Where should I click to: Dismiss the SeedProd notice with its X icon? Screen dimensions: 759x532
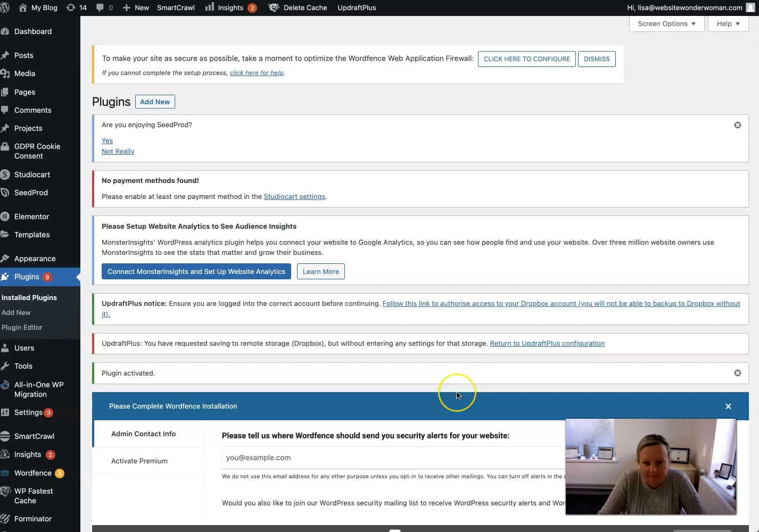pos(738,125)
